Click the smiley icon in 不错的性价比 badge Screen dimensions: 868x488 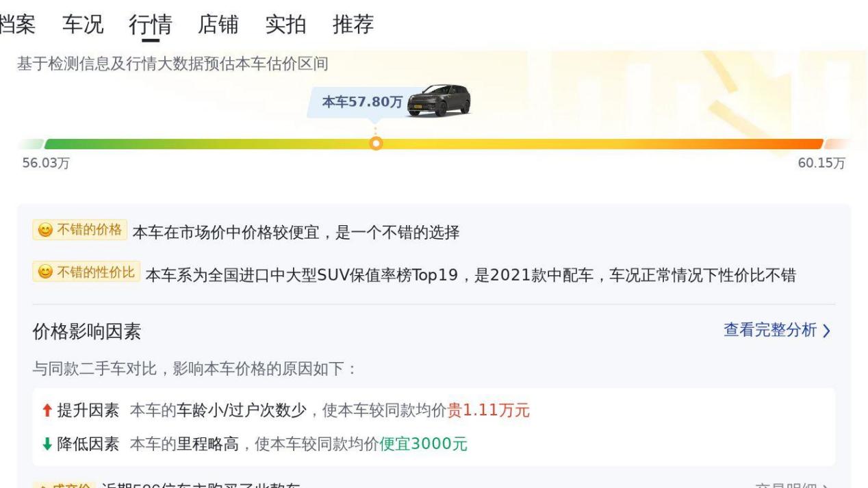tap(45, 273)
